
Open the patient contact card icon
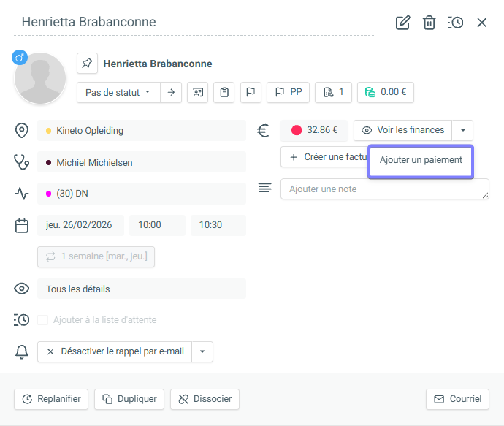[197, 92]
